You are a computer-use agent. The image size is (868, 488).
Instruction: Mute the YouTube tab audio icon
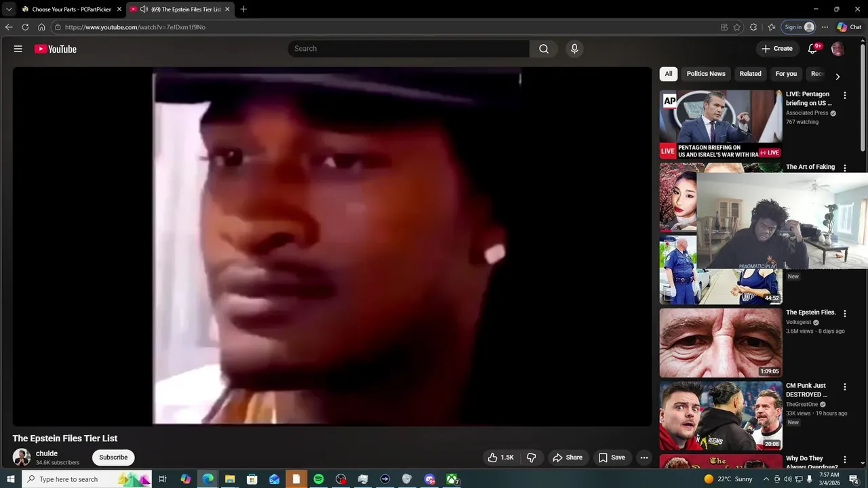[x=144, y=9]
